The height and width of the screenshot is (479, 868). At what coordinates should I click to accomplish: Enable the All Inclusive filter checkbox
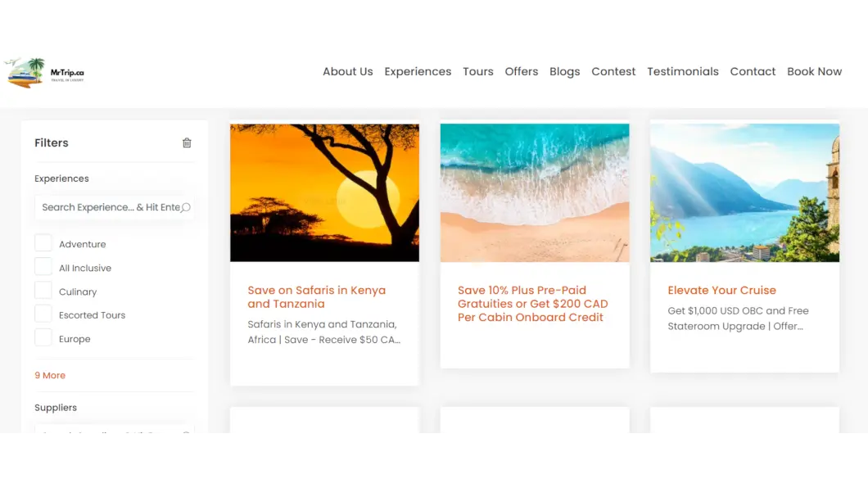[x=43, y=267]
